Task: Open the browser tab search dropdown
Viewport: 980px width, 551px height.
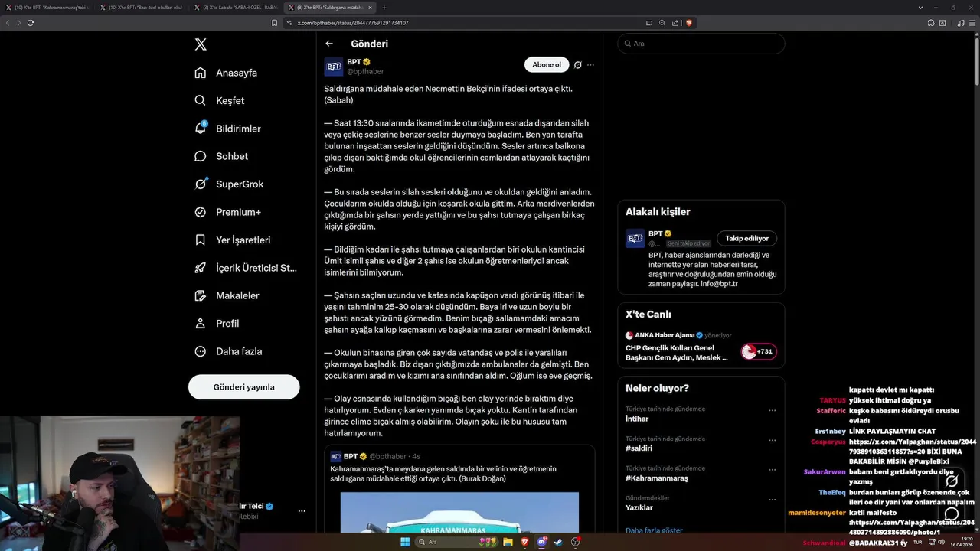Action: pos(920,7)
